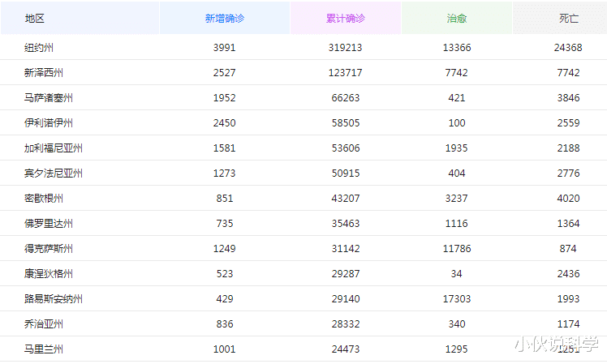Viewport: 607px width, 364px height.
Task: Select the 伊利诺伊州 row name
Action: [x=49, y=123]
